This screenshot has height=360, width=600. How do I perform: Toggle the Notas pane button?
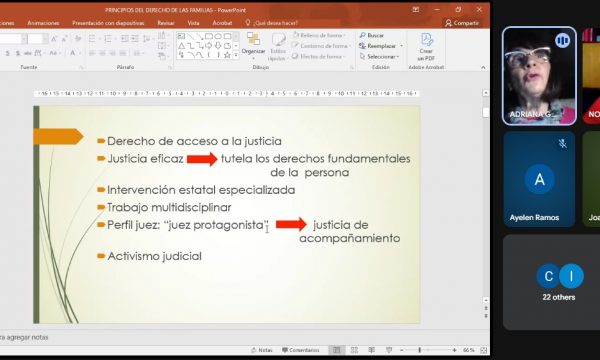(x=262, y=350)
